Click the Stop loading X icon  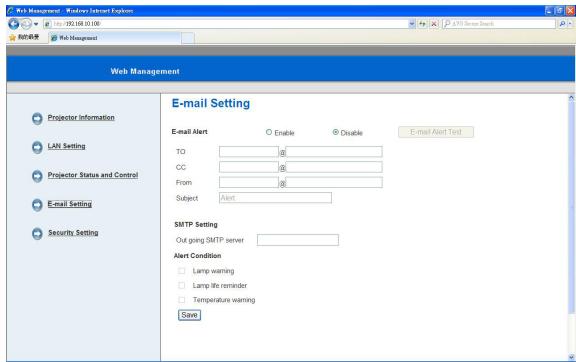[x=434, y=24]
